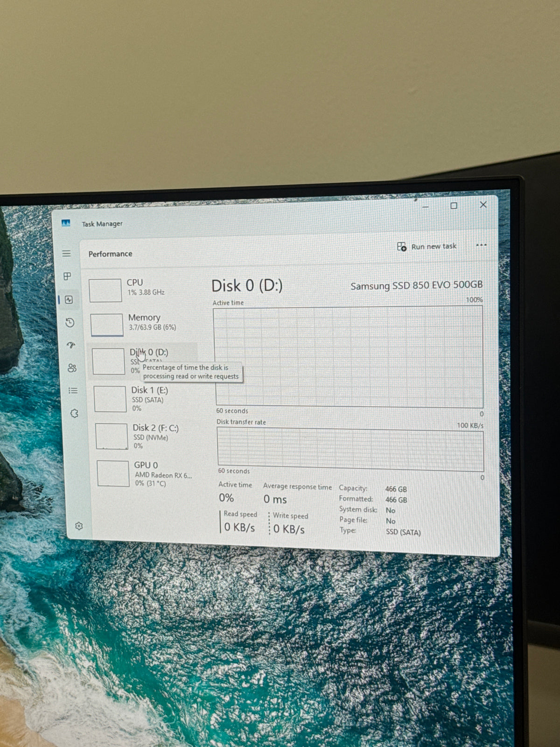Click the Task Manager app icon
560x747 pixels.
click(x=66, y=223)
